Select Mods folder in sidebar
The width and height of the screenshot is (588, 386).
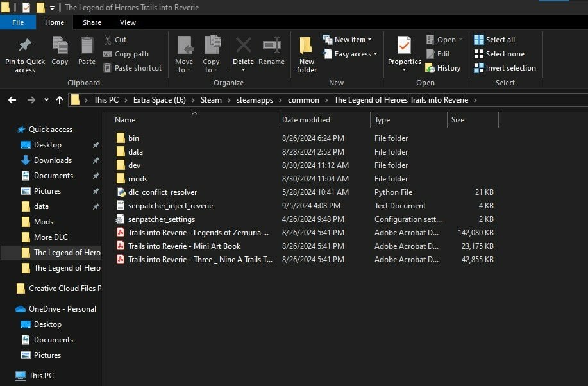[x=44, y=222]
